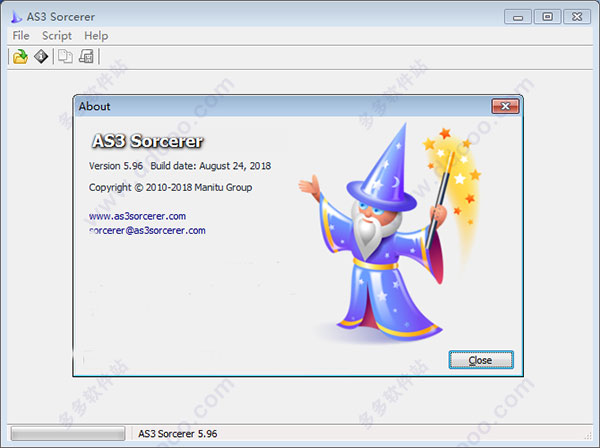Click the Build date: August 24, 2018 text

click(x=210, y=166)
